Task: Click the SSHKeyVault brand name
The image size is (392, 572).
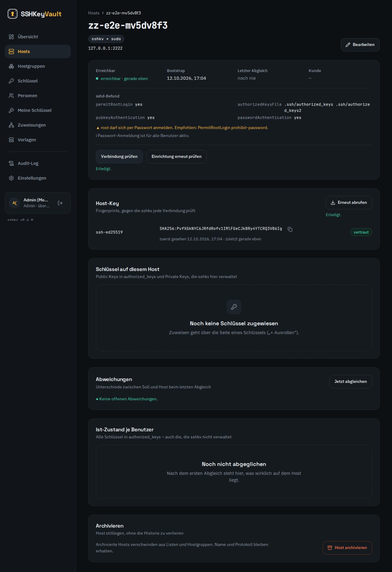Action: [x=41, y=14]
